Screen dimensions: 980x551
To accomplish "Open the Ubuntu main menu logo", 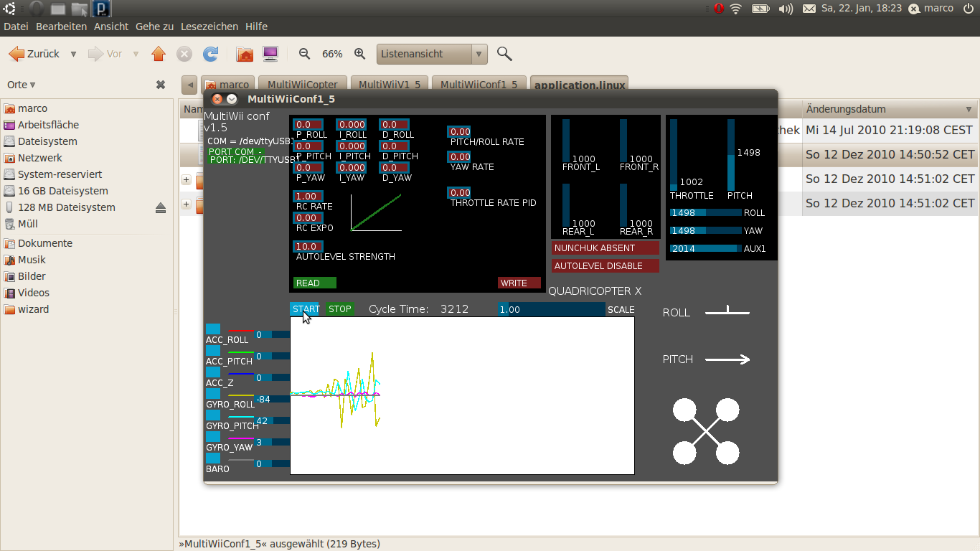I will 11,9.
